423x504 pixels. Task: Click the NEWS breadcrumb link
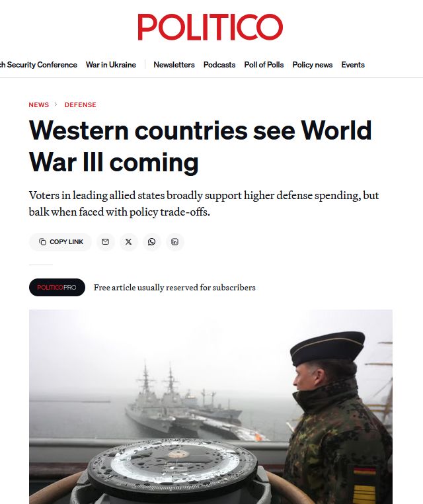38,105
